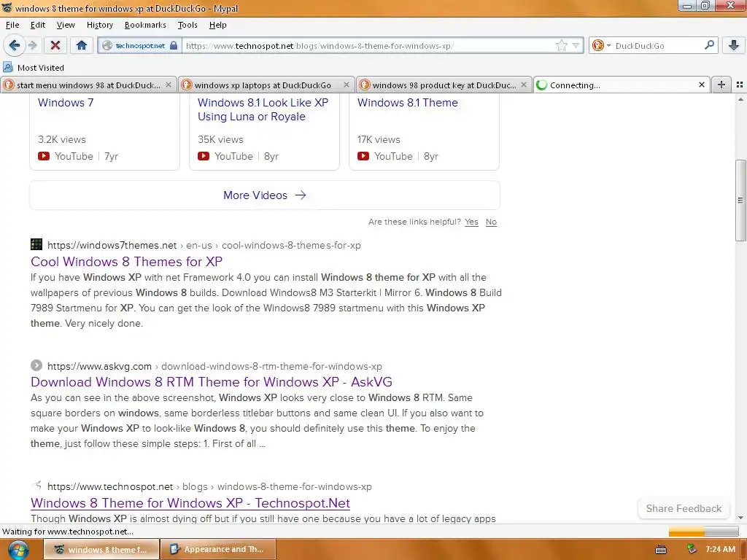The height and width of the screenshot is (560, 747).
Task: Open the View menu
Action: point(66,25)
